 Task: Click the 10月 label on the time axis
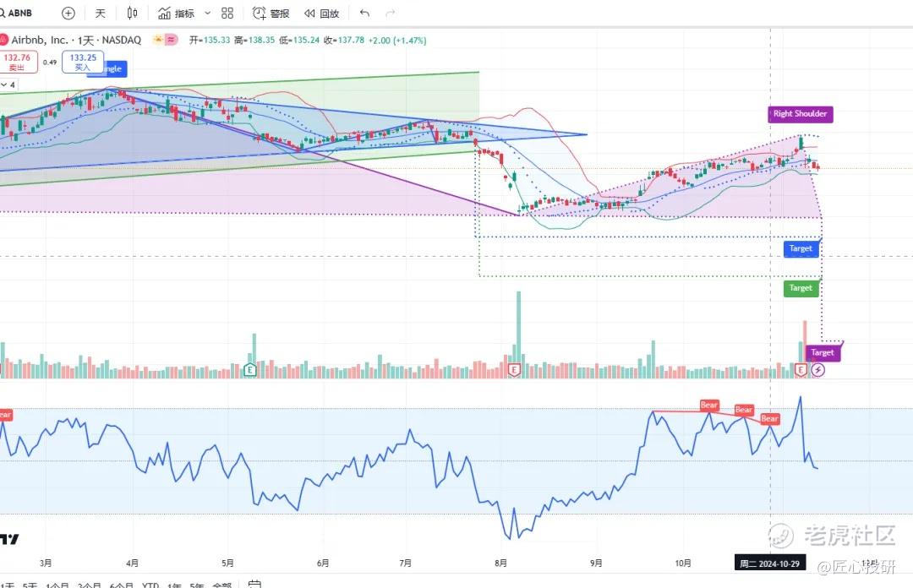coord(683,563)
